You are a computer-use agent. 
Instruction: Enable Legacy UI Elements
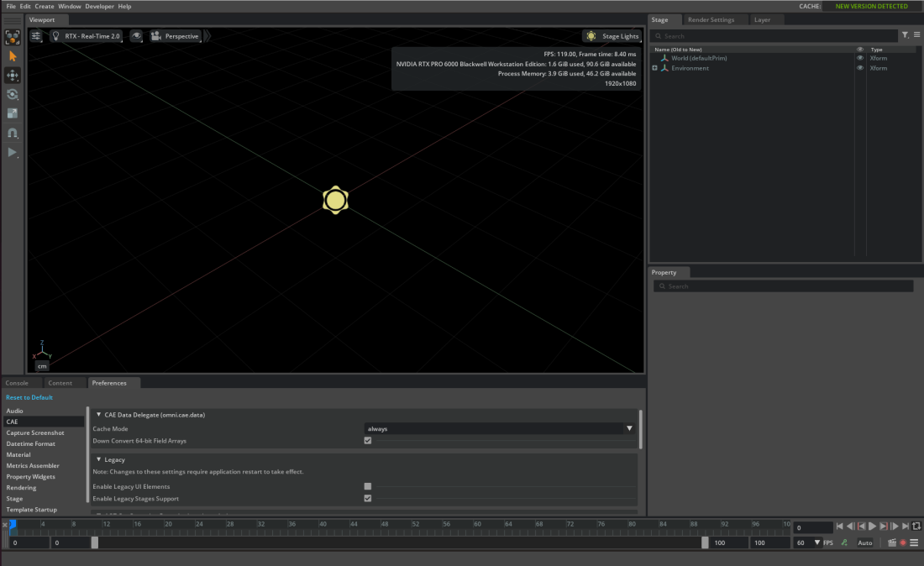tap(367, 486)
